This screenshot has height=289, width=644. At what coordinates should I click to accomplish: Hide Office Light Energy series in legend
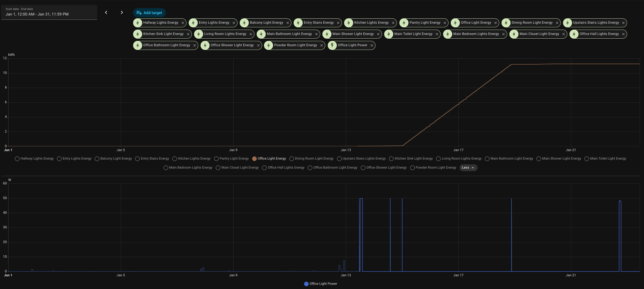269,159
